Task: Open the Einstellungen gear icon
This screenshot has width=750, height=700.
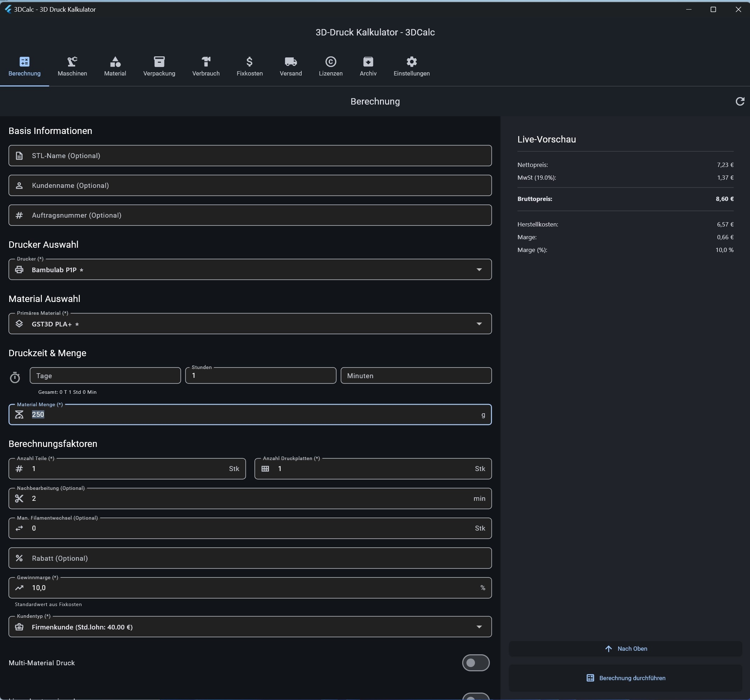Action: click(x=411, y=62)
